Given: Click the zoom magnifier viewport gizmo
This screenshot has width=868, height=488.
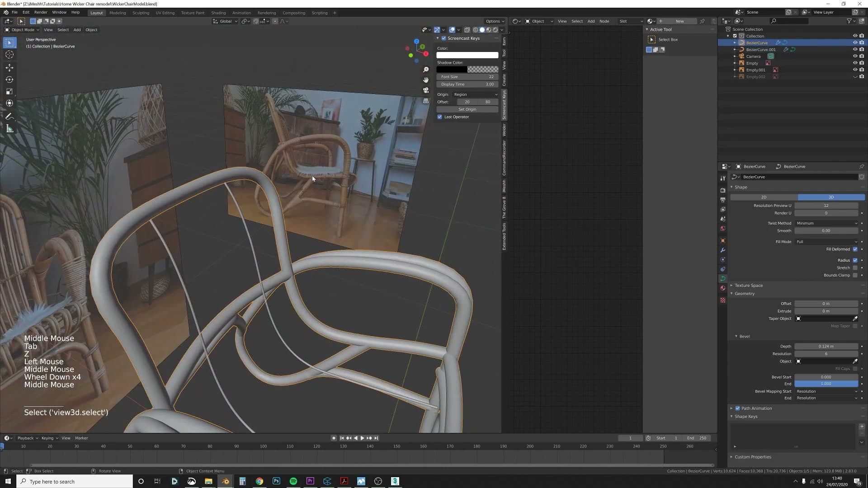Looking at the screenshot, I should (x=425, y=70).
